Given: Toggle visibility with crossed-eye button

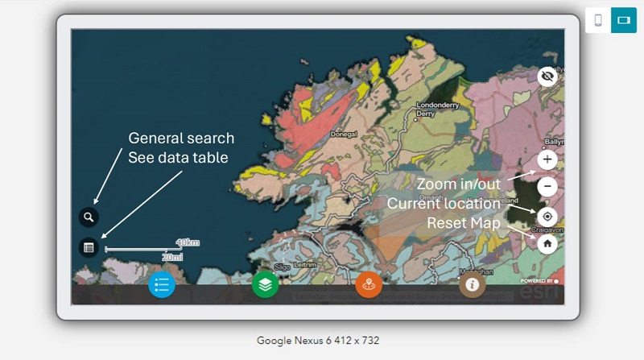Looking at the screenshot, I should [548, 77].
